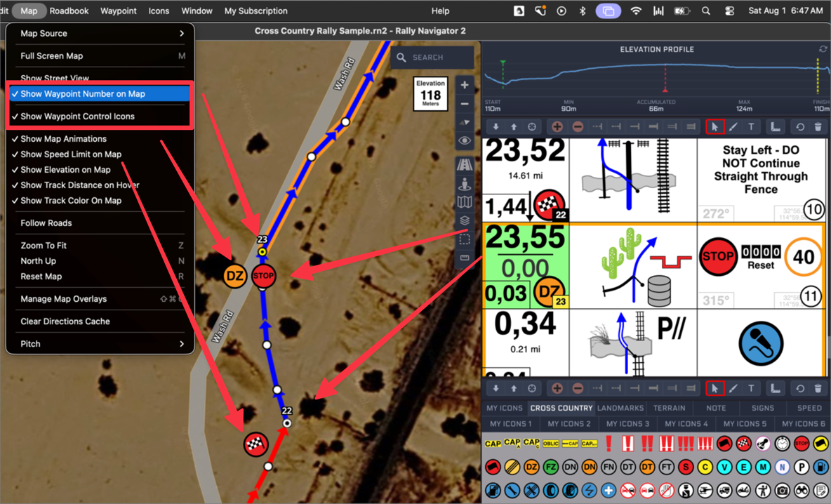Click the road icon in map sidebar
The width and height of the screenshot is (831, 504).
click(x=464, y=165)
